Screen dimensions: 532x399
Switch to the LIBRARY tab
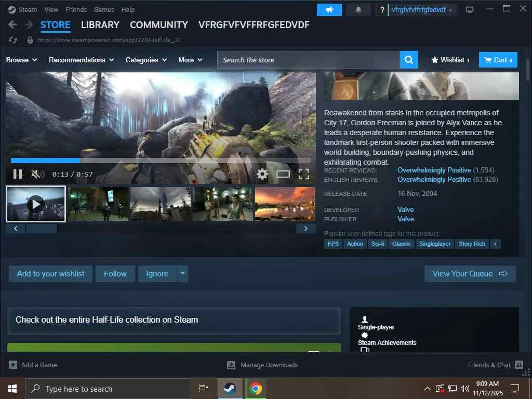click(x=100, y=25)
